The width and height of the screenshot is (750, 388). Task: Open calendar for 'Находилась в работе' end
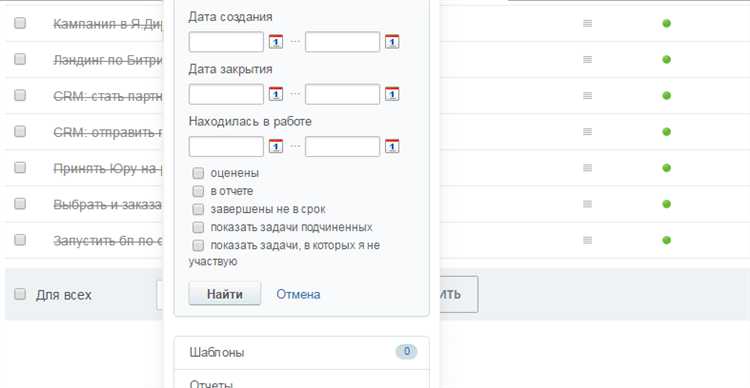pyautogui.click(x=392, y=146)
